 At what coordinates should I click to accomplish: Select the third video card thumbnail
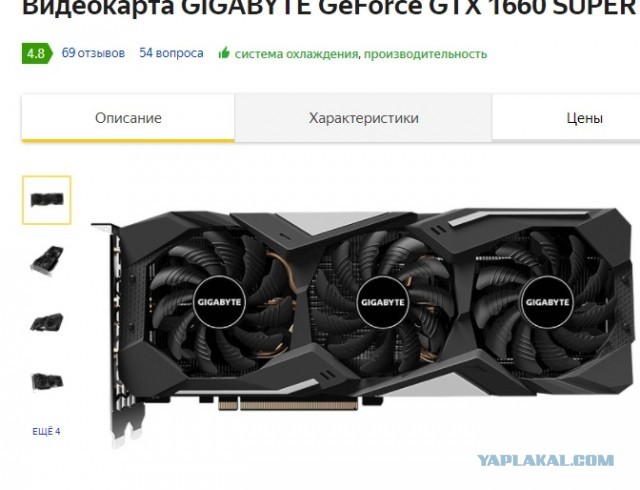click(x=47, y=322)
